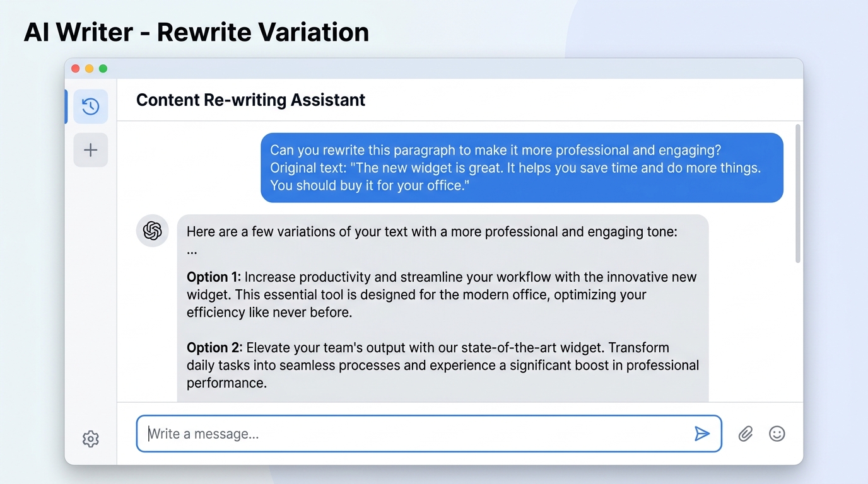
Task: Click the bold 'Option 1:' label
Action: (x=213, y=277)
